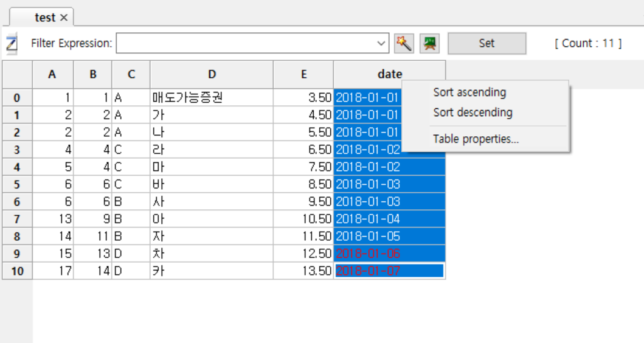Click column D cell 마
The image size is (644, 343).
212,167
